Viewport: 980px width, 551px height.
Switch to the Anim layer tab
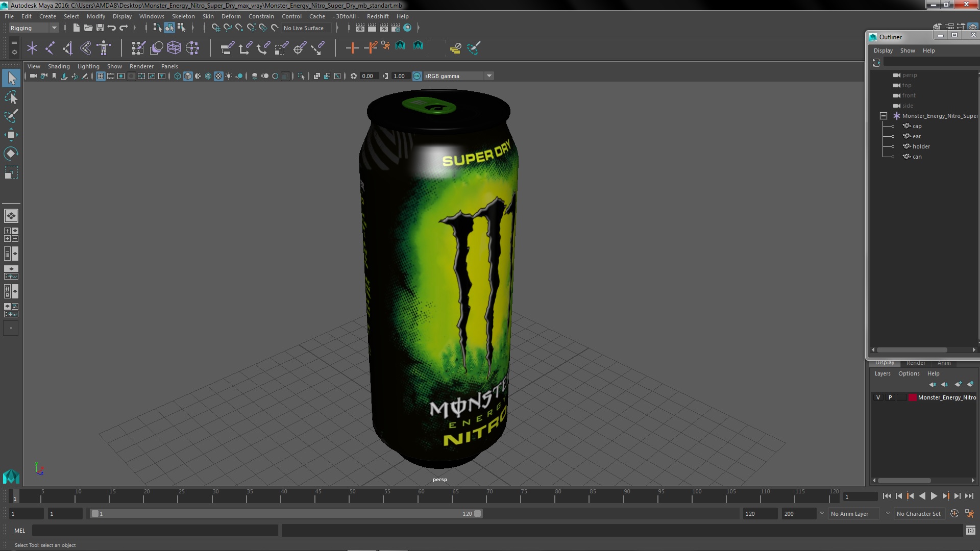click(x=944, y=363)
